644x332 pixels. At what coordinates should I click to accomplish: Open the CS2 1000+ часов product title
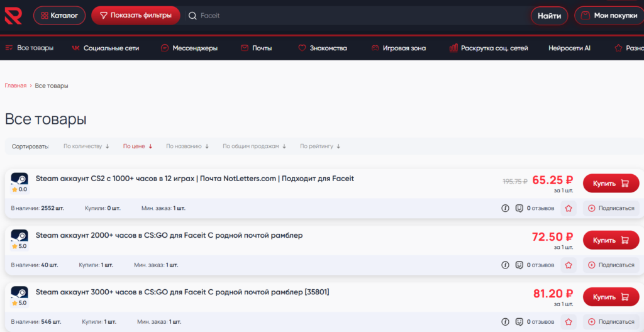pyautogui.click(x=195, y=179)
